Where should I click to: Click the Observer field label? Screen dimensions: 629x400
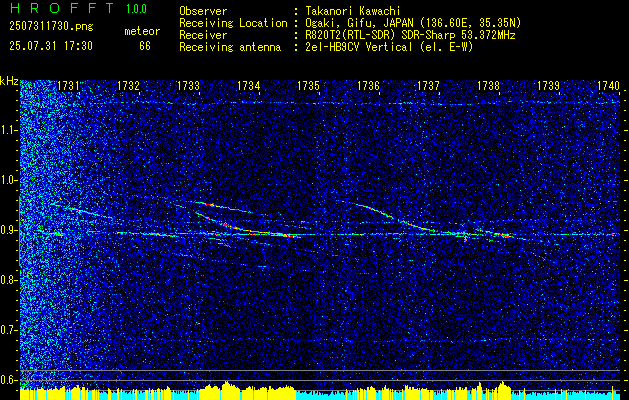(x=203, y=12)
